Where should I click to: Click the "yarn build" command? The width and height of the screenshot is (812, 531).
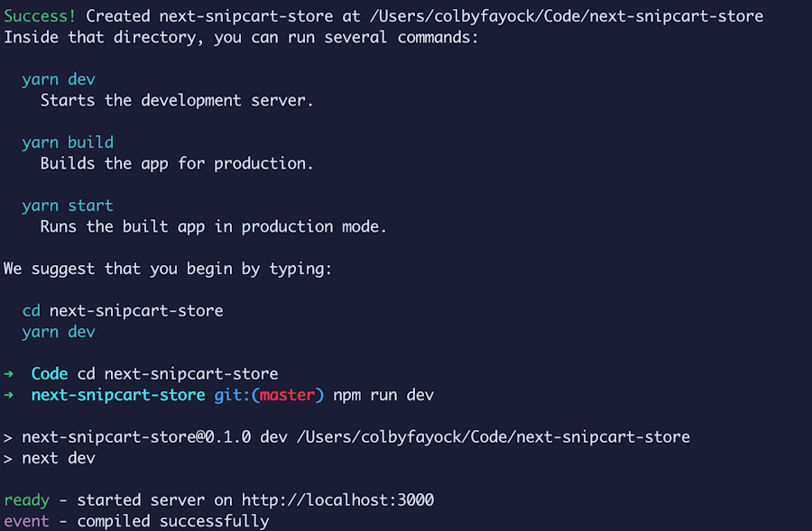[68, 142]
